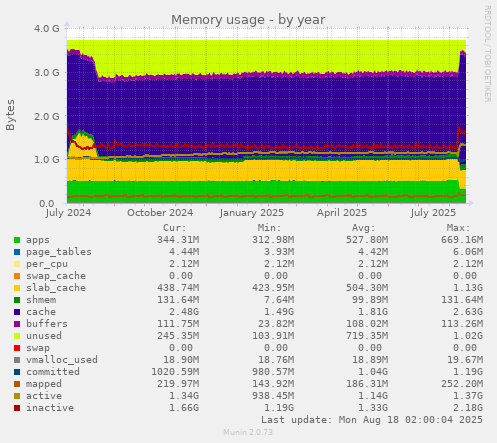The height and width of the screenshot is (443, 497).
Task: Click the 'per_cpu' legend label
Action: [47, 264]
